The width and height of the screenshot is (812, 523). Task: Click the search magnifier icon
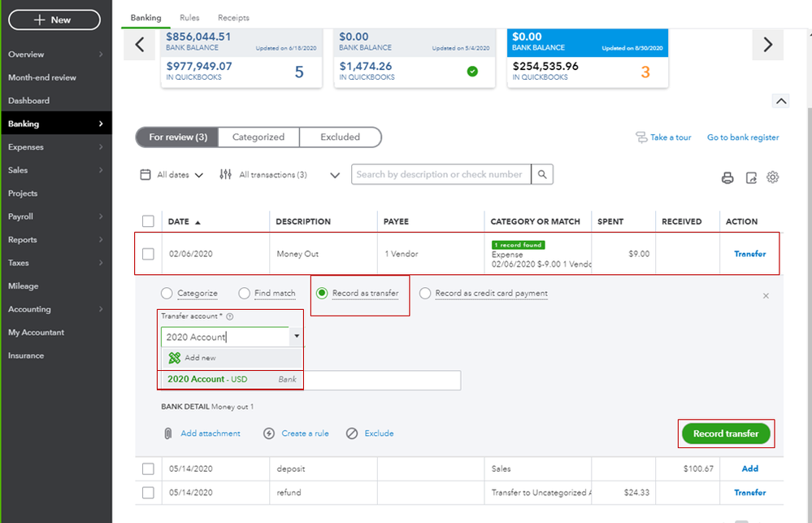tap(542, 175)
